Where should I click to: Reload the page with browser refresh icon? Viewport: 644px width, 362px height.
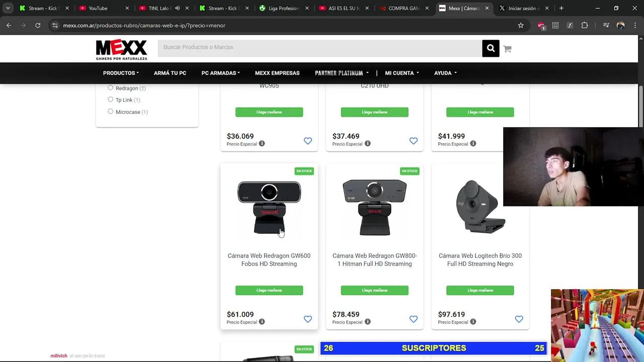(x=38, y=25)
